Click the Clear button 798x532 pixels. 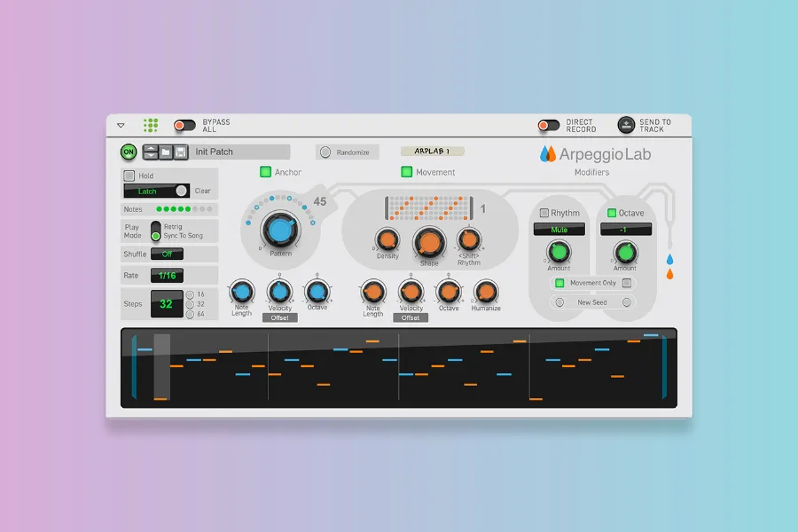click(203, 191)
